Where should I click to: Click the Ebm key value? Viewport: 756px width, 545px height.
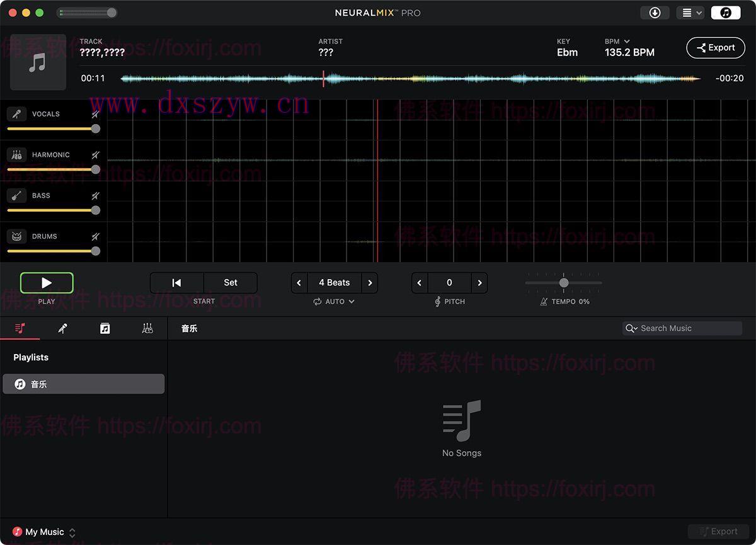click(567, 53)
